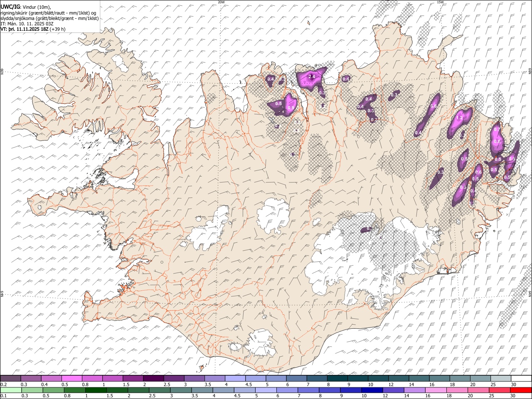Click the magenta 0.5 swatch in upper legend row
This screenshot has height=399, width=532.
point(71,378)
